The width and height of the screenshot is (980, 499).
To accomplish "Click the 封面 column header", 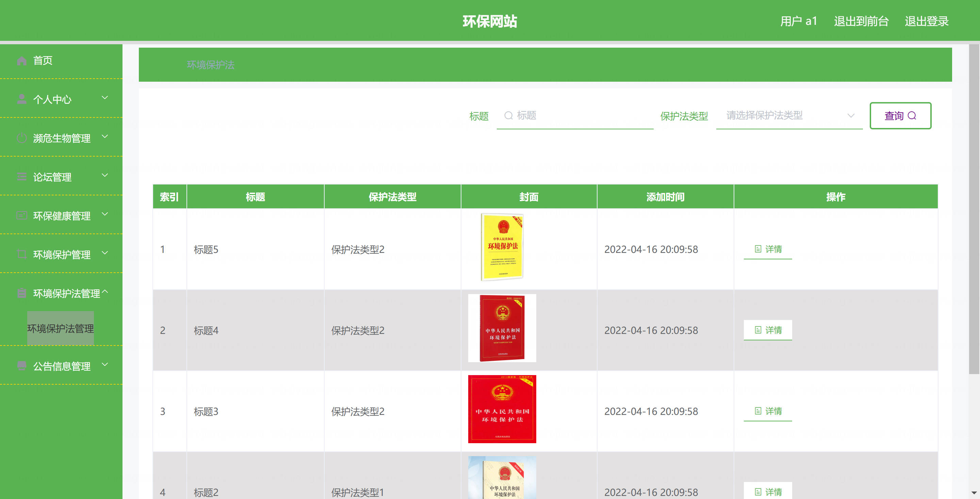I will coord(529,197).
